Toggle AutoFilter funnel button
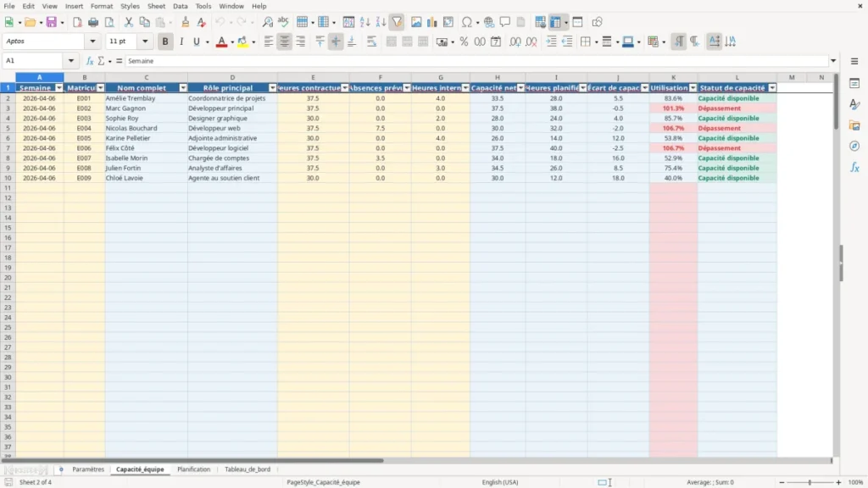Viewport: 868px width, 488px height. point(397,22)
